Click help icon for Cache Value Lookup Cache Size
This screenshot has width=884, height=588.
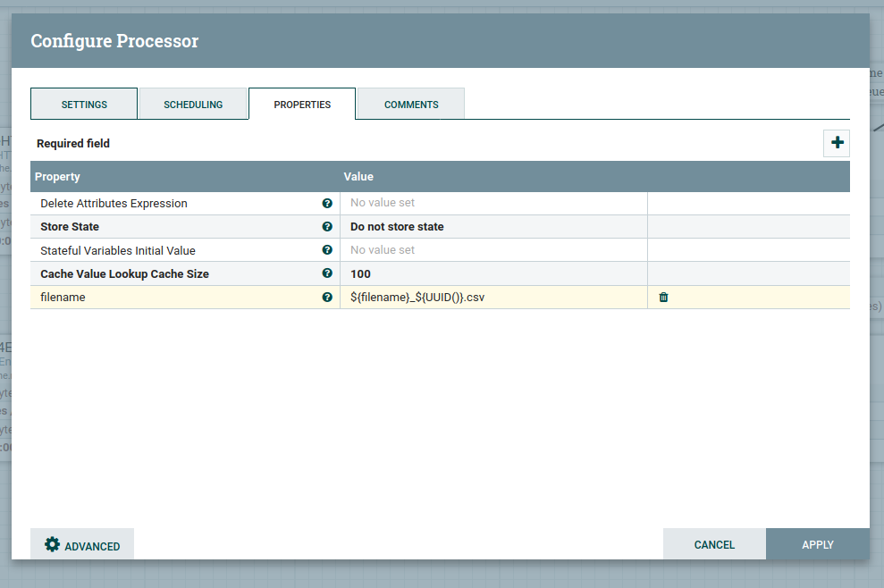327,274
